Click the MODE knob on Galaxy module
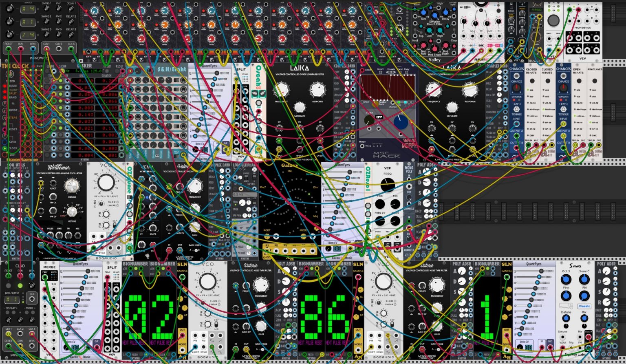 pyautogui.click(x=304, y=236)
